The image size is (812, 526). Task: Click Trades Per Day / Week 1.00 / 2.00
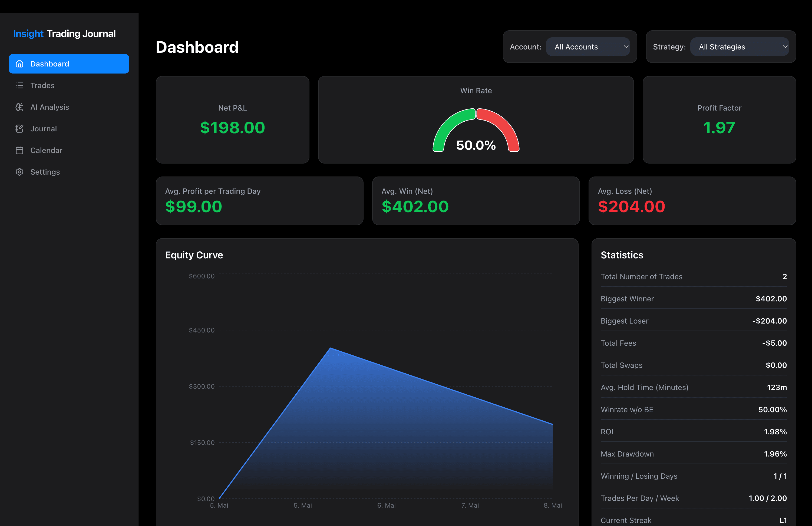tap(768, 498)
